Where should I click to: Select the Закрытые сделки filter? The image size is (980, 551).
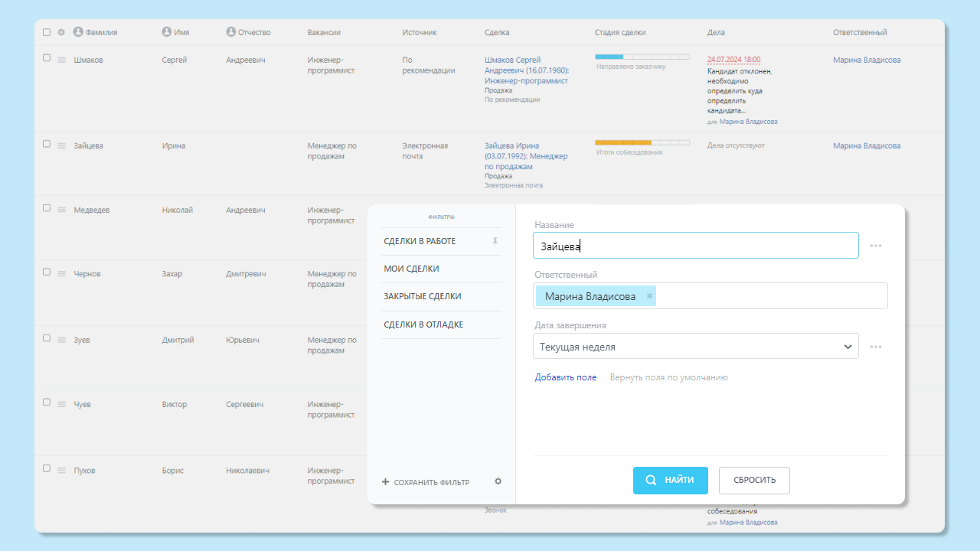click(x=423, y=296)
